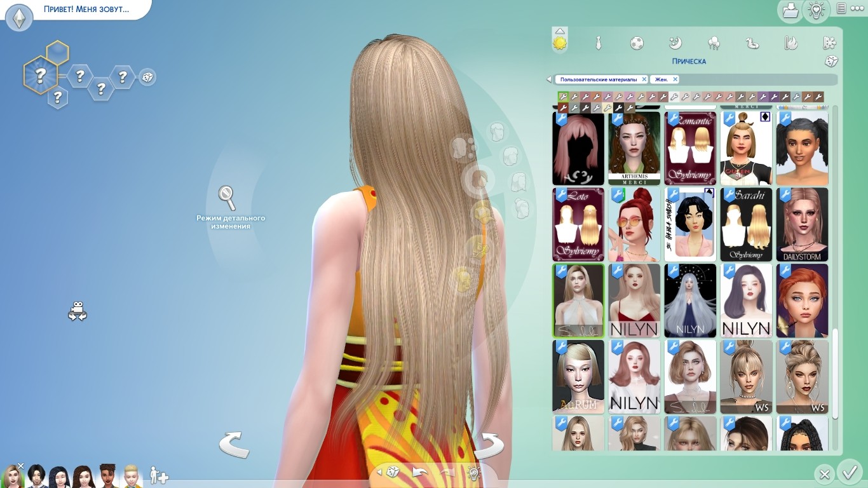Rotate Sim with the right arrow

[x=489, y=445]
